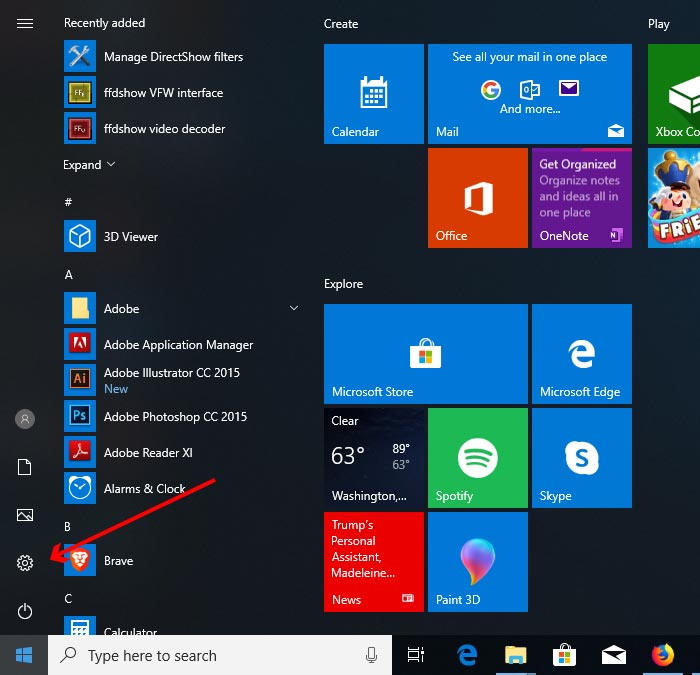700x675 pixels.
Task: Launch ffdshow VFW interface
Action: (183, 92)
